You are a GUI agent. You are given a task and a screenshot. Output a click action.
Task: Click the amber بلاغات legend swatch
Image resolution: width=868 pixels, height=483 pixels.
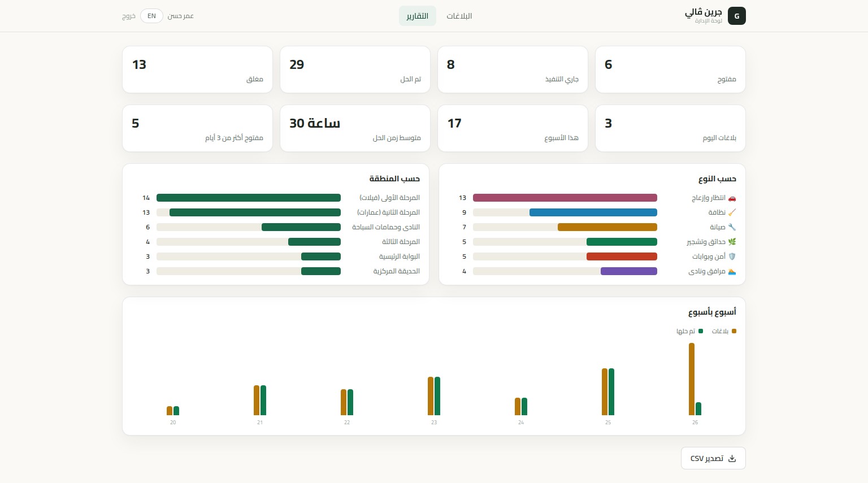point(734,331)
